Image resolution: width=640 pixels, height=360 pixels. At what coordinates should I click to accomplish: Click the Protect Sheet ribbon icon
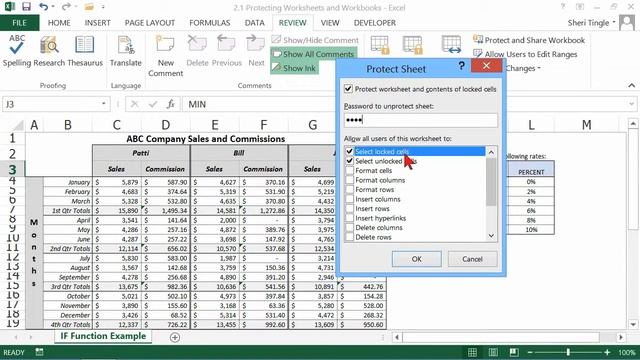click(380, 45)
